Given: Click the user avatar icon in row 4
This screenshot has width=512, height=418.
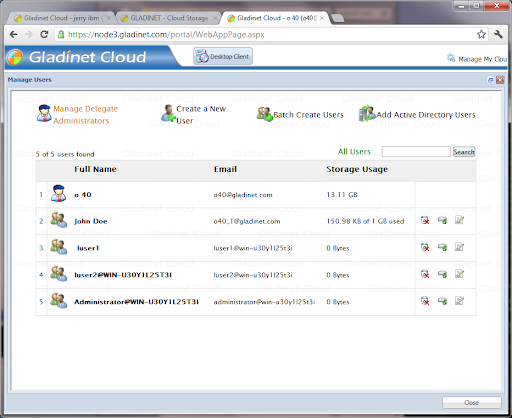Looking at the screenshot, I should coord(59,274).
